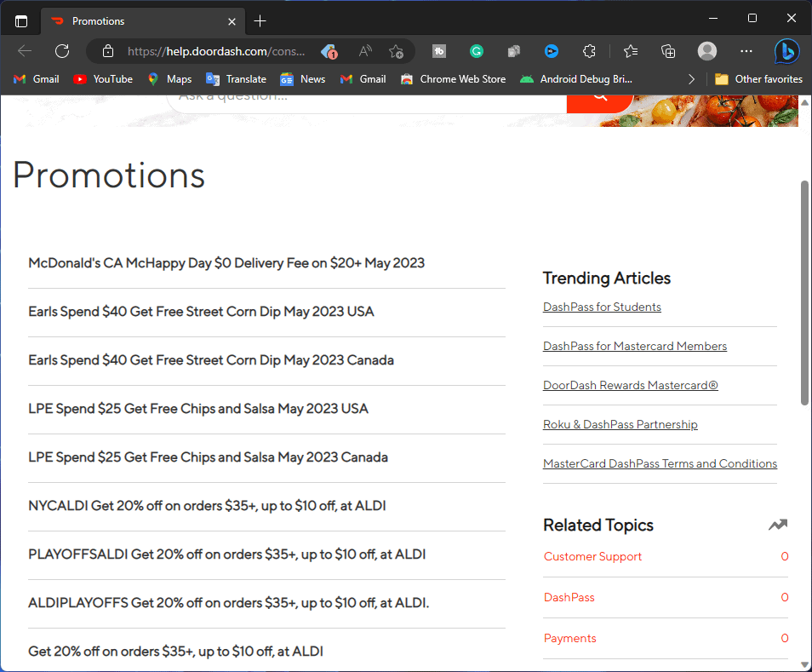The height and width of the screenshot is (672, 812).
Task: Open the Android Debug Bridge bookmark
Action: click(576, 79)
